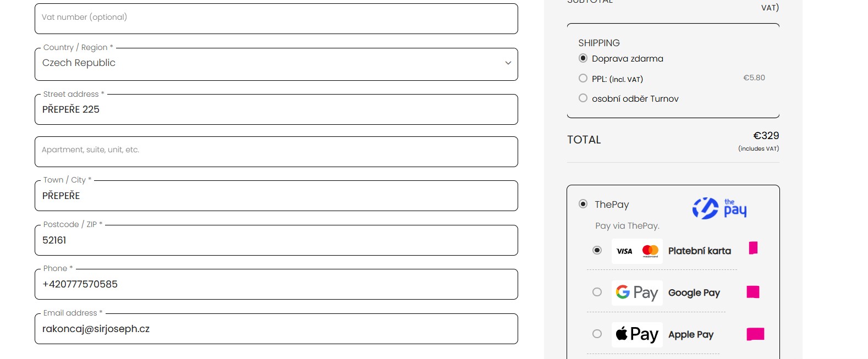
Task: Select ThePay payment method
Action: 583,204
